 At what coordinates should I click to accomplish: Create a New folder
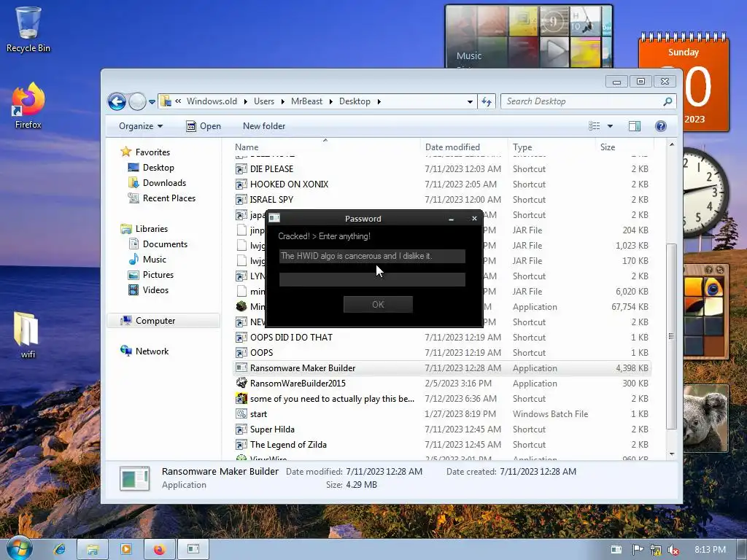264,126
